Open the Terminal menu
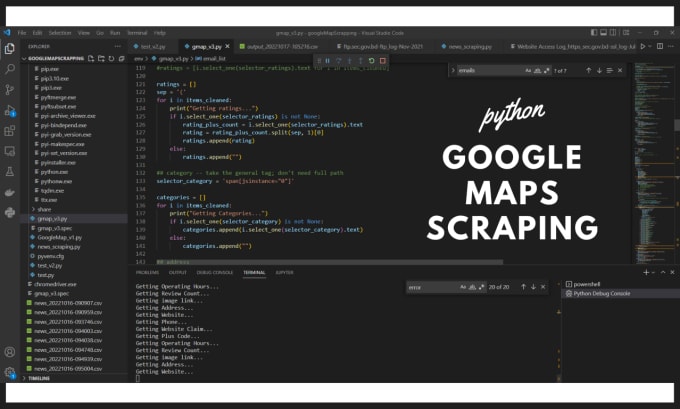The image size is (680, 409). click(x=137, y=33)
